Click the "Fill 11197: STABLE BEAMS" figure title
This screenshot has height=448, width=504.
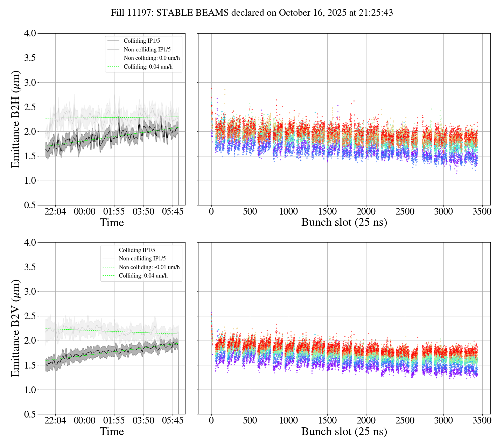click(x=252, y=13)
